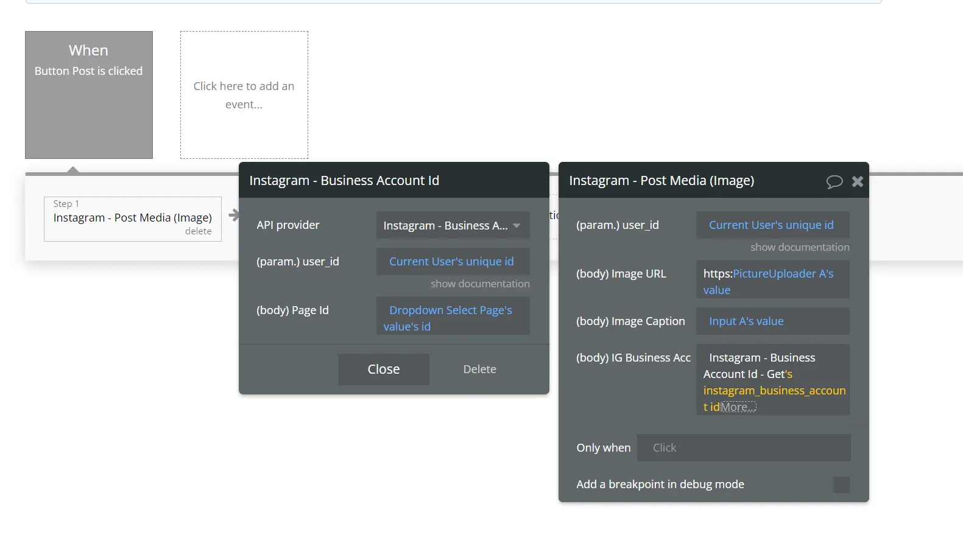Screen dimensions: 963x560
Task: Click the '(body) IG Business Acc' label
Action: (633, 358)
